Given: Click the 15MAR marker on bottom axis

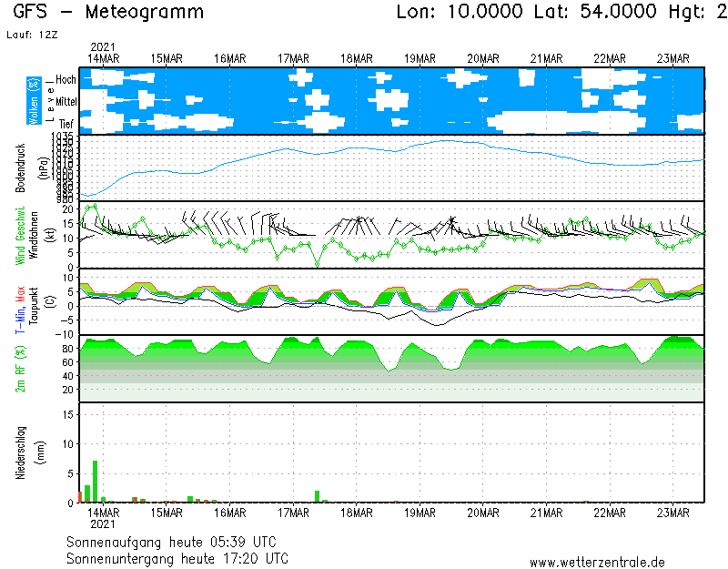Looking at the screenshot, I should 167,512.
